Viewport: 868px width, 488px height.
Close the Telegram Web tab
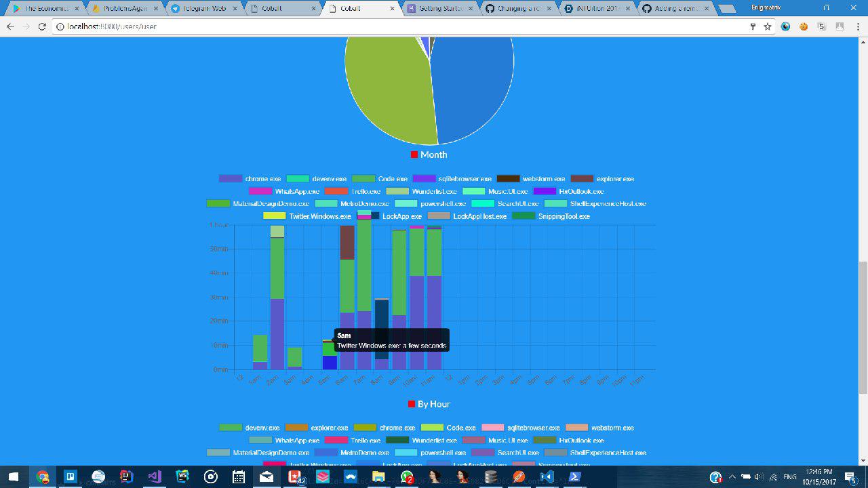[235, 9]
